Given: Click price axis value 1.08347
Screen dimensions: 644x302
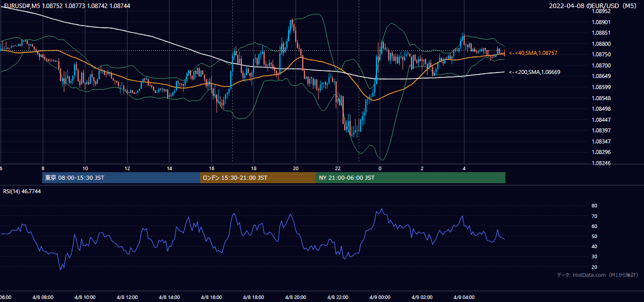Looking at the screenshot, I should tap(601, 141).
